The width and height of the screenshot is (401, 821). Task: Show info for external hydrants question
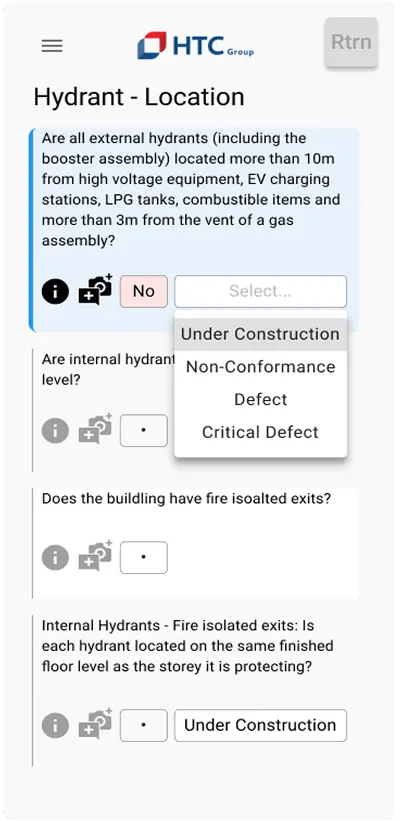point(55,291)
